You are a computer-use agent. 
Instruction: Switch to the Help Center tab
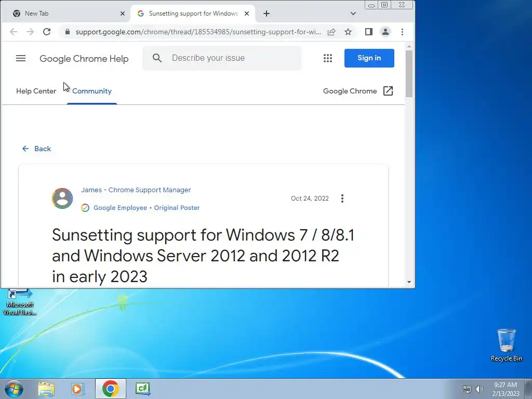[36, 91]
